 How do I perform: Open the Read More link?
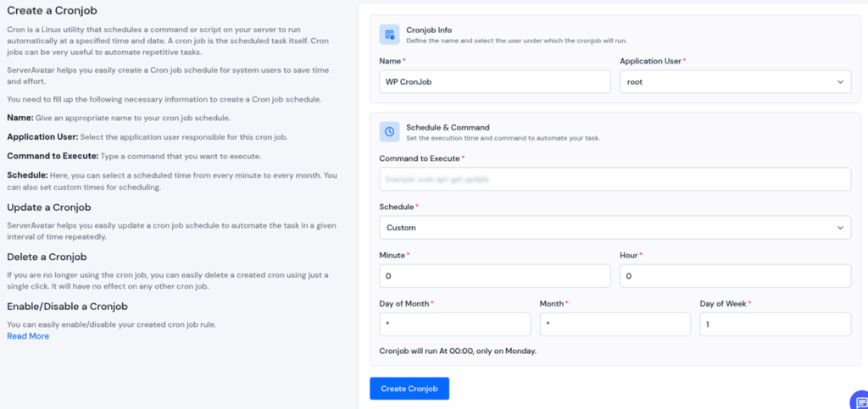pos(28,336)
